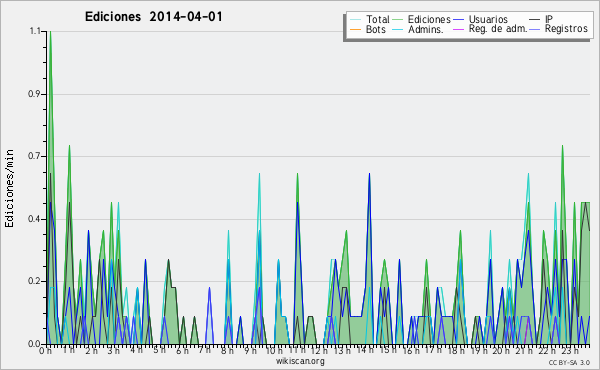
Task: Click the '2 h' x-axis label
Action: [91, 351]
